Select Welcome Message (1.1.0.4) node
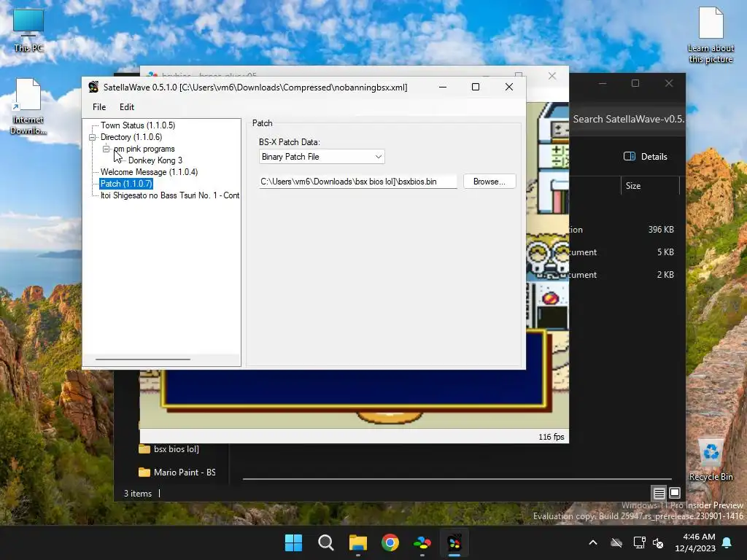Image resolution: width=747 pixels, height=560 pixels. pos(149,172)
